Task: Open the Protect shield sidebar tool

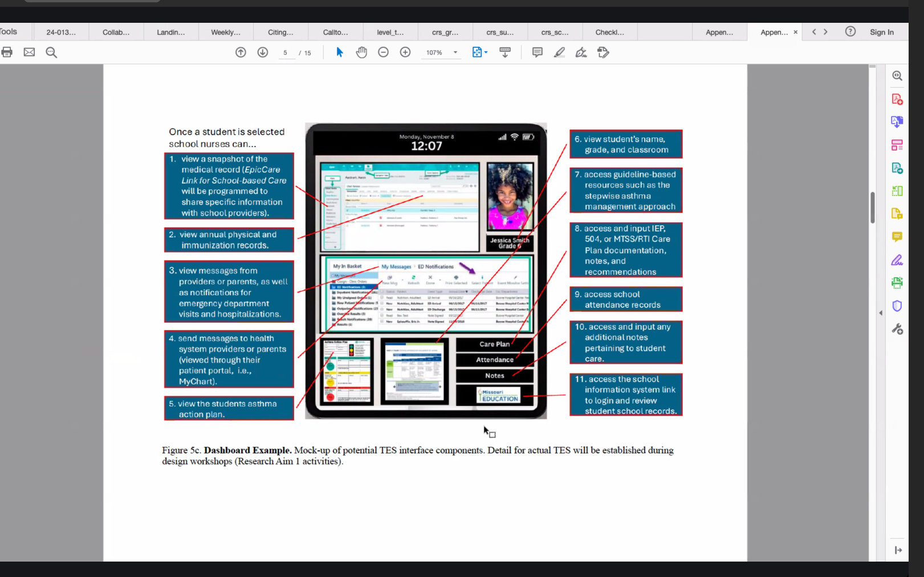Action: click(x=897, y=306)
